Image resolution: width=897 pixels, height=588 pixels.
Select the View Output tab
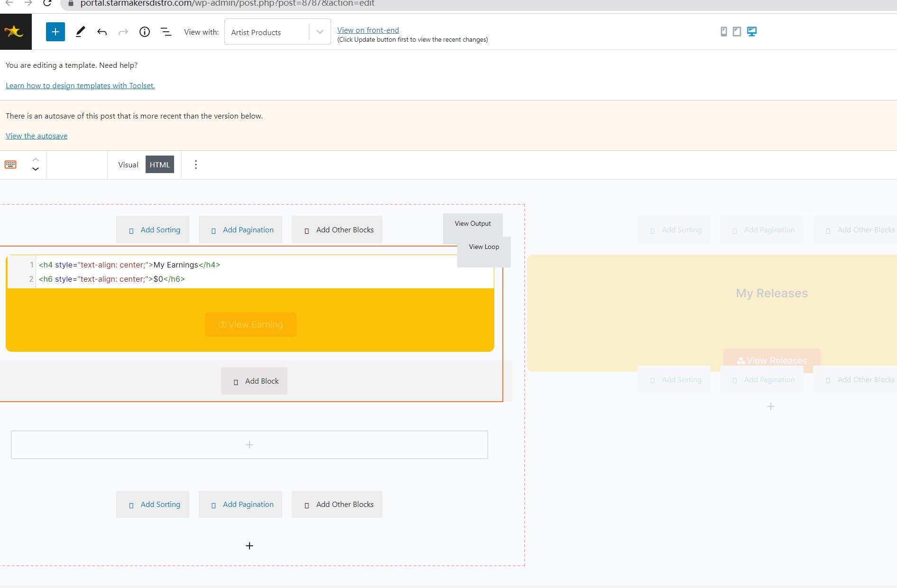click(473, 223)
